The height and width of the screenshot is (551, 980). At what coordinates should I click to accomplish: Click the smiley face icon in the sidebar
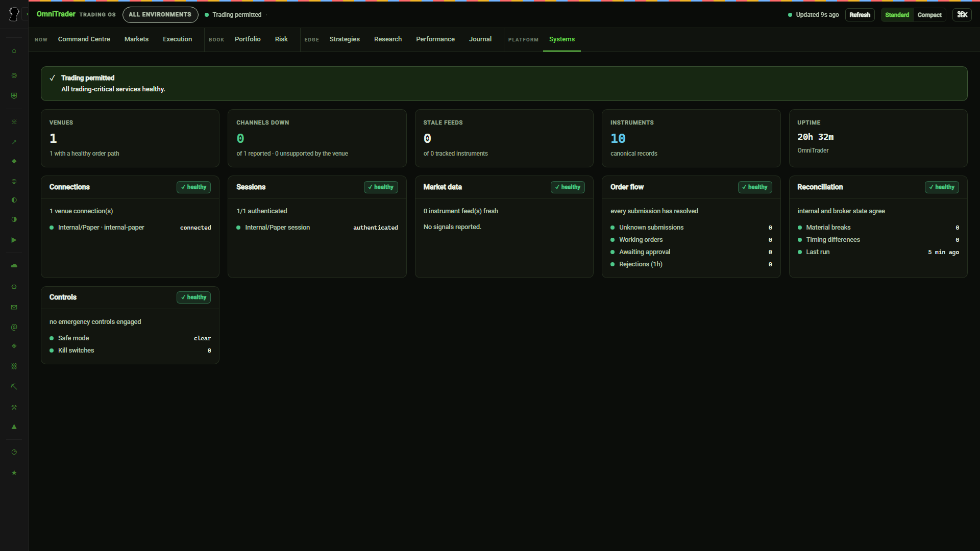[x=14, y=181]
